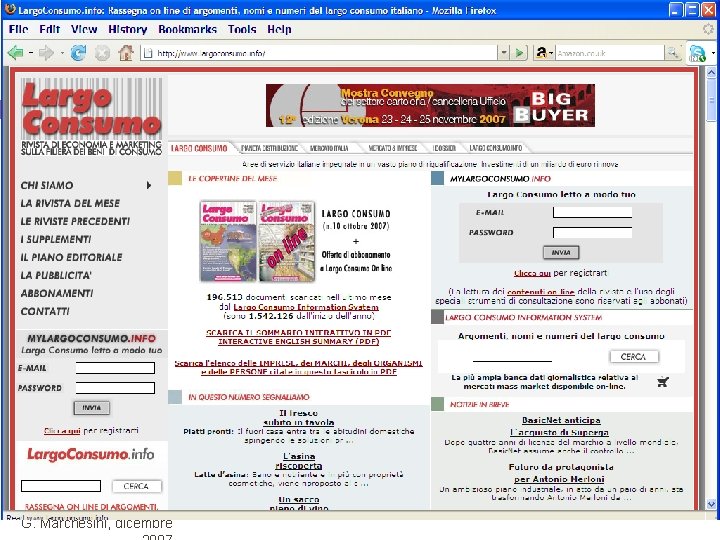
Task: Open the search engine selector dropdown
Action: [551, 53]
